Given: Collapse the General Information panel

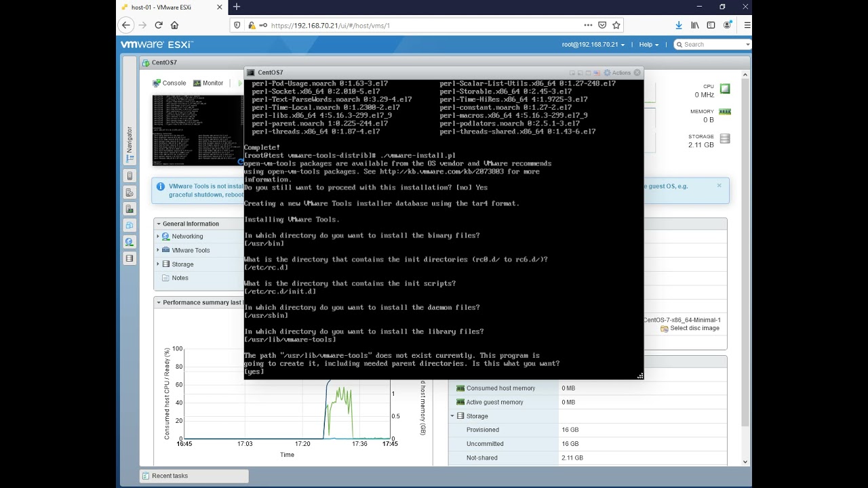Looking at the screenshot, I should point(159,224).
